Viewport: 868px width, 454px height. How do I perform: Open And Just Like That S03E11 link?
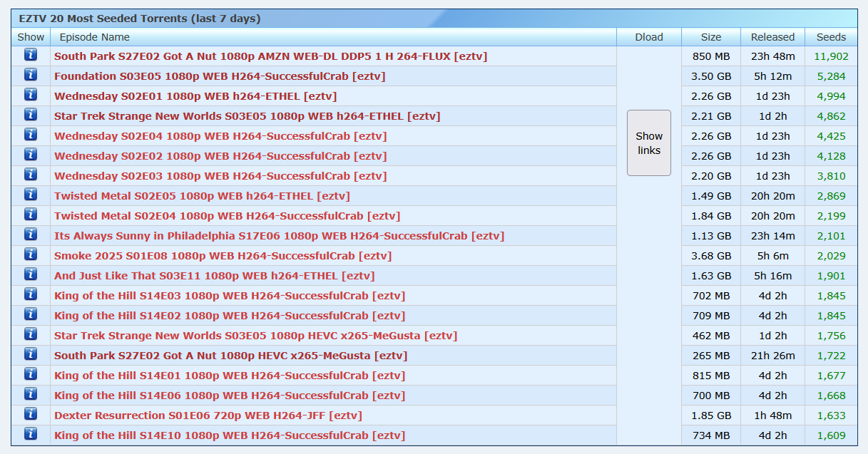tap(214, 276)
